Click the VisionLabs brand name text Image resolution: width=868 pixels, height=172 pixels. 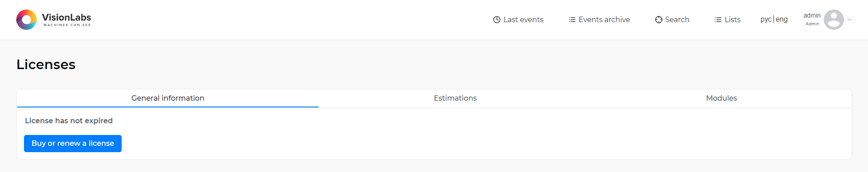coord(66,18)
